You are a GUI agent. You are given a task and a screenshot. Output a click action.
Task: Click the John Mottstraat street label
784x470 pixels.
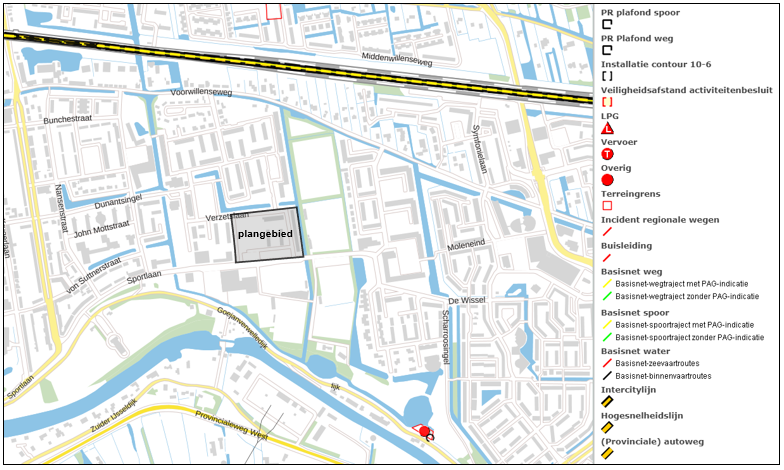pyautogui.click(x=102, y=229)
